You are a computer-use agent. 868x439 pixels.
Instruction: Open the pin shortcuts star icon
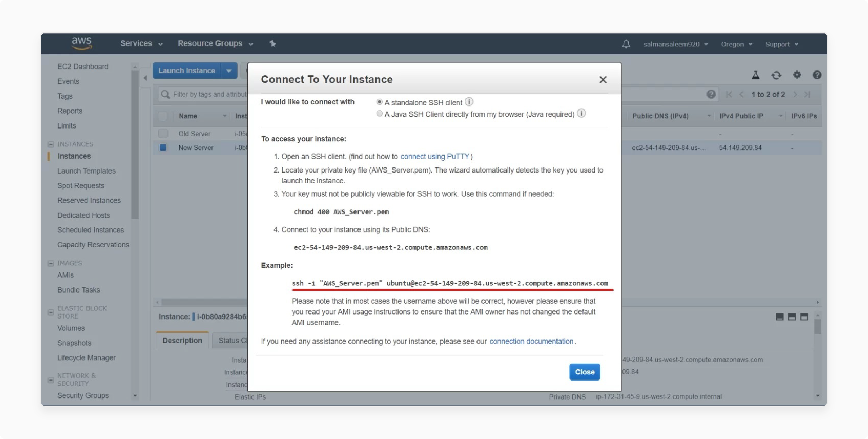273,43
